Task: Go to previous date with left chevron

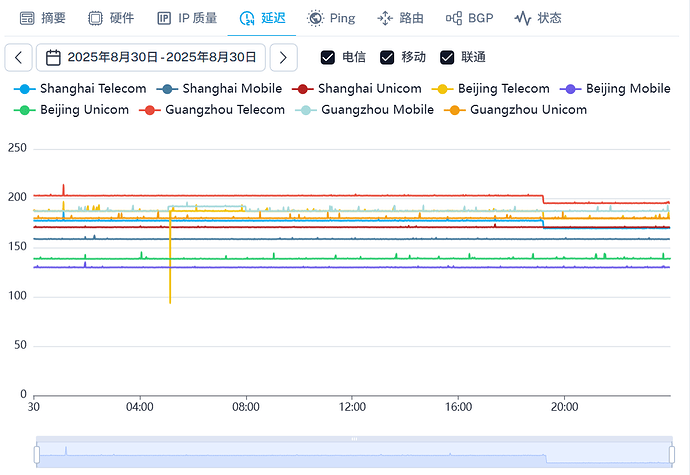Action: [x=18, y=57]
